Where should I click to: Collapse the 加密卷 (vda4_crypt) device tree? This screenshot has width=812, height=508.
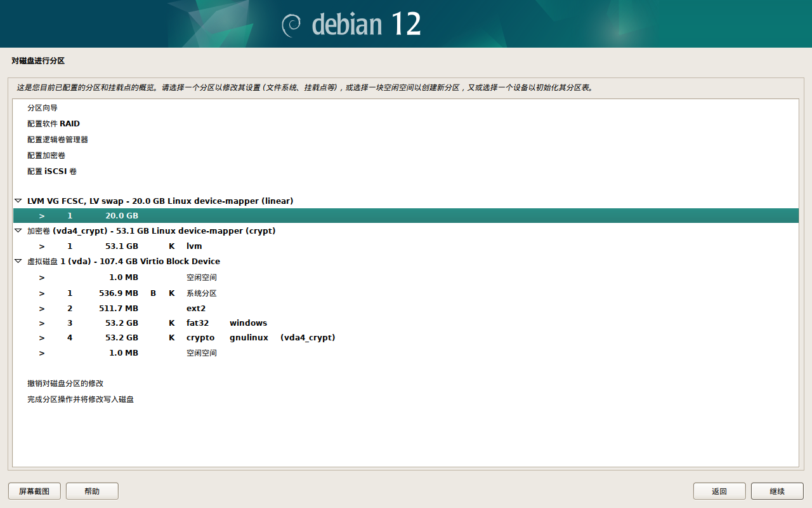click(18, 231)
